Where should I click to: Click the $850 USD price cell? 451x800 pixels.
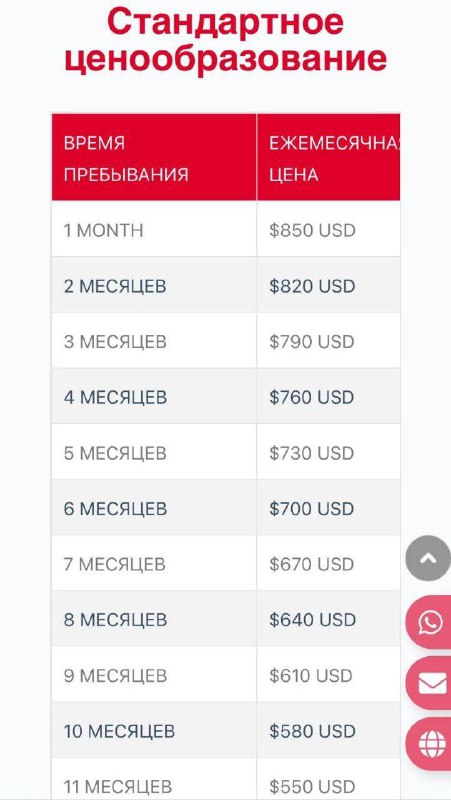[329, 229]
